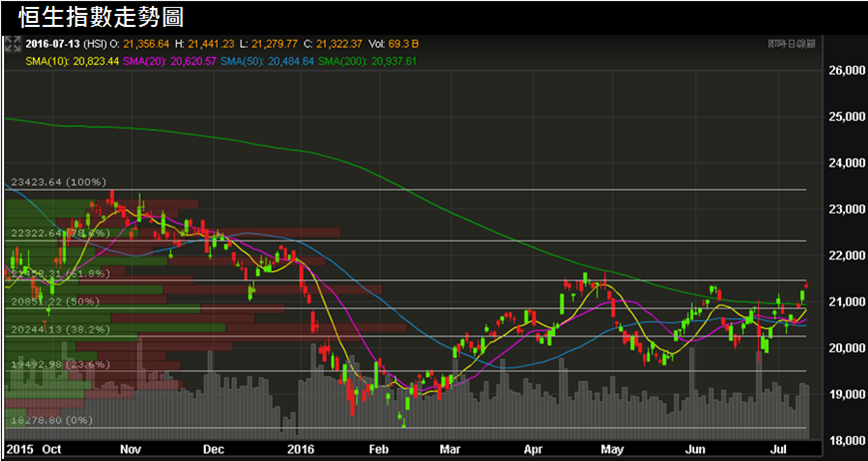Click the 23,000 price axis label
Viewport: 868px width, 461px height.
click(846, 210)
